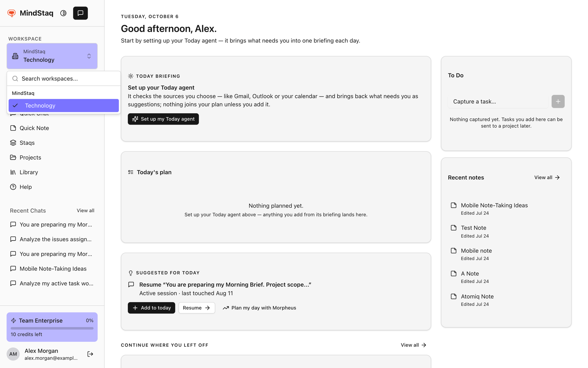Open the A Note entry
Image resolution: width=588 pixels, height=368 pixels.
[x=506, y=277]
